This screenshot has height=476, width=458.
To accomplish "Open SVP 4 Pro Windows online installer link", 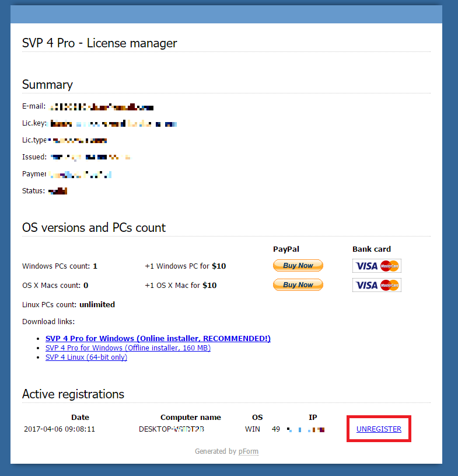I will click(x=158, y=338).
